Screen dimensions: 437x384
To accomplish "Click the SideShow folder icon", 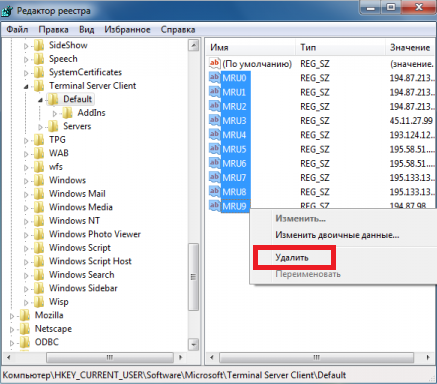I will tap(39, 45).
